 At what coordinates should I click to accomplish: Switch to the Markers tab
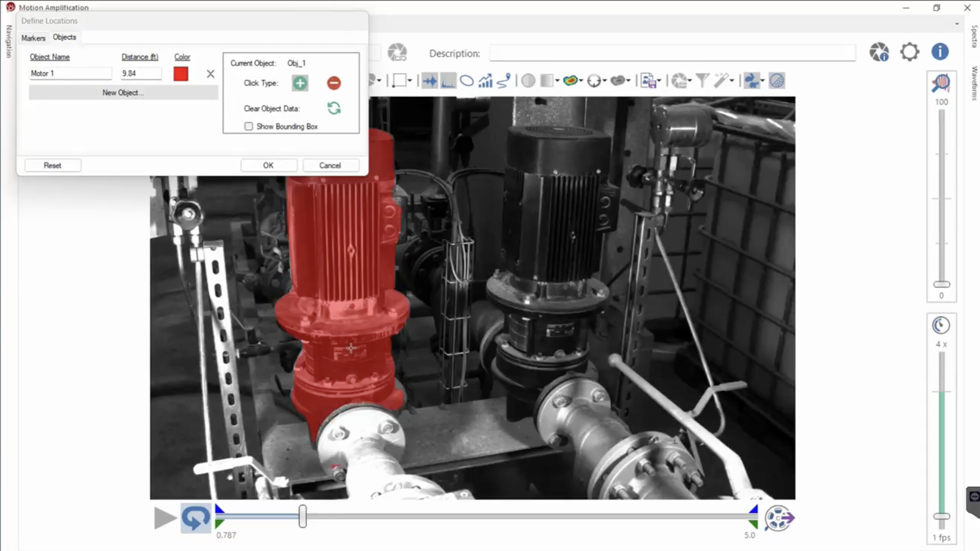coord(34,38)
